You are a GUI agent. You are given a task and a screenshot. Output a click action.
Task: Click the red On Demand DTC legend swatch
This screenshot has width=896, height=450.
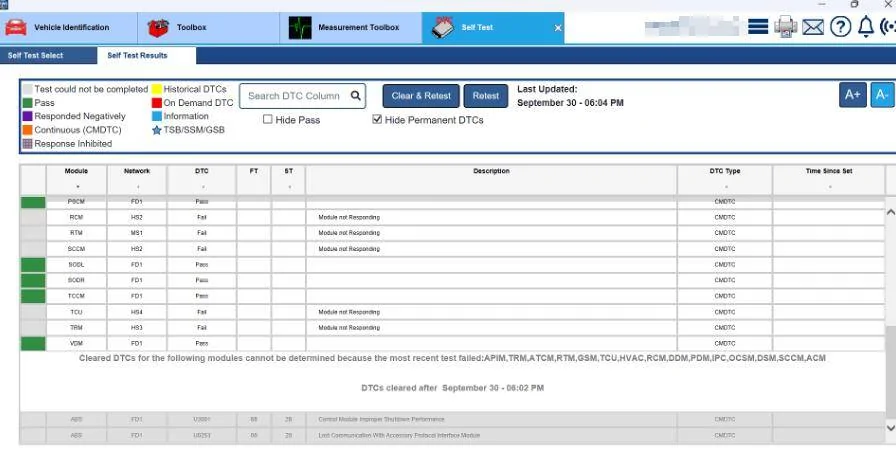(x=157, y=103)
